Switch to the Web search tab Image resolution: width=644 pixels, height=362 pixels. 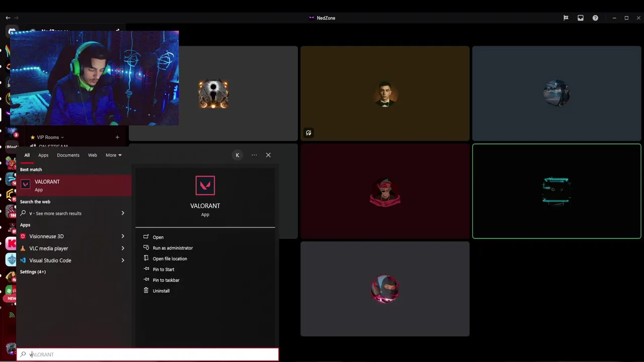(93, 155)
